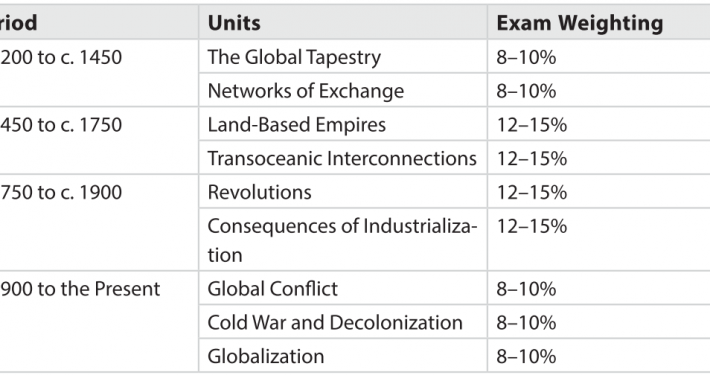Image resolution: width=710 pixels, height=375 pixels.
Task: Select The Global Tapestry cell
Action: coord(343,57)
